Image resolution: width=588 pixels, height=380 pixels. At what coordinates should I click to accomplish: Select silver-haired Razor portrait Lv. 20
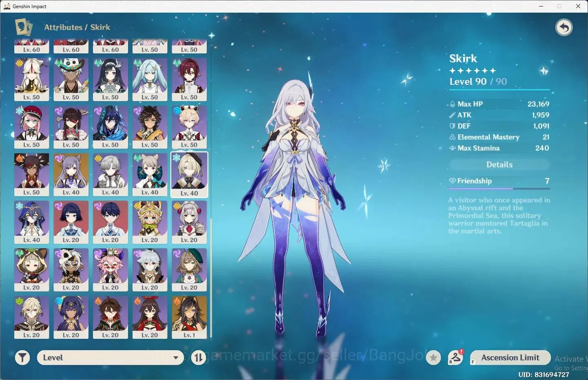point(150,270)
